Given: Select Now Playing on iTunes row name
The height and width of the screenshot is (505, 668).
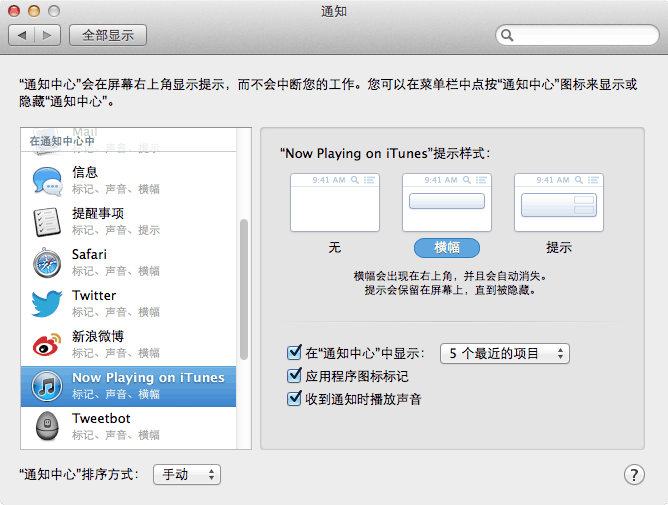Looking at the screenshot, I should [x=148, y=378].
